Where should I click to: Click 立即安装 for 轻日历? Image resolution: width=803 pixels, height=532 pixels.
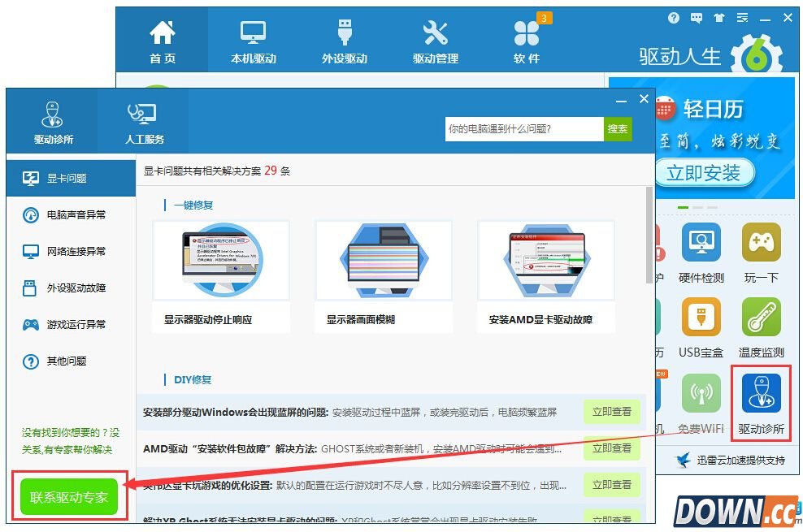(x=704, y=173)
